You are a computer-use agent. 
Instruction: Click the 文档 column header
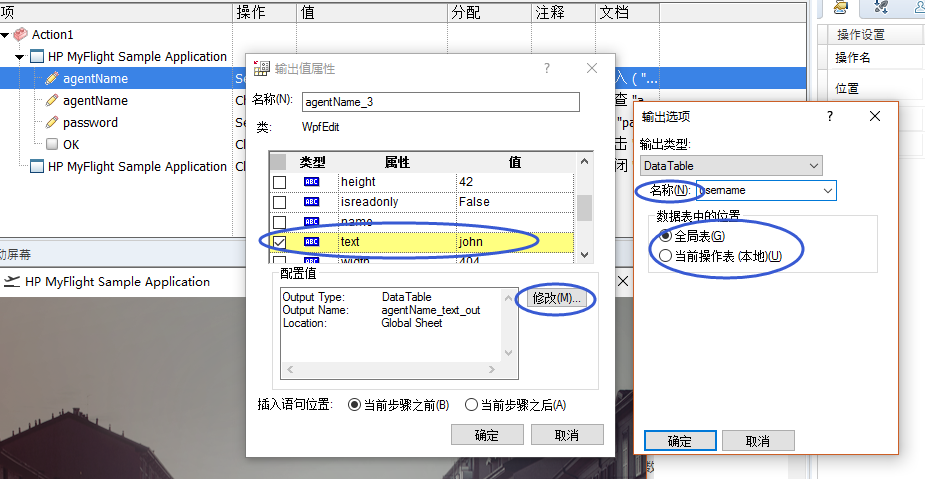pos(627,12)
